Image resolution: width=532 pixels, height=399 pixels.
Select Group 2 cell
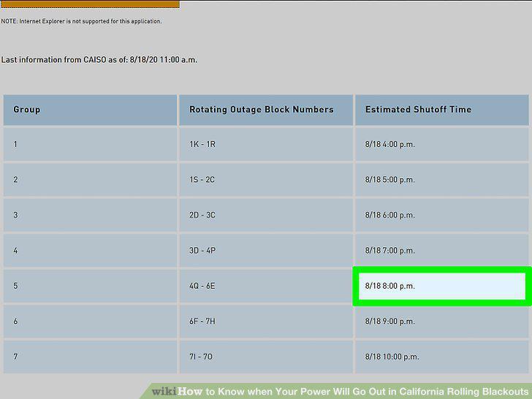click(91, 180)
